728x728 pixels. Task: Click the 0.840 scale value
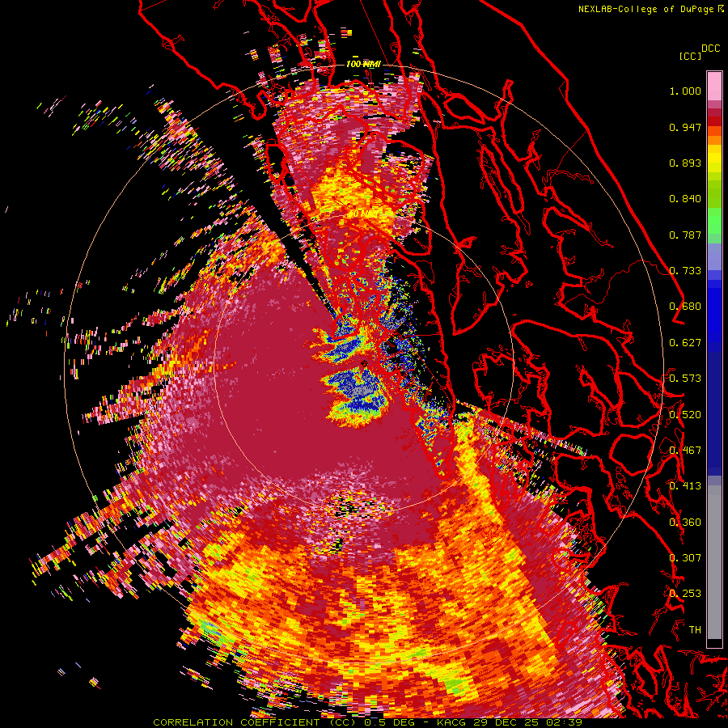click(685, 199)
